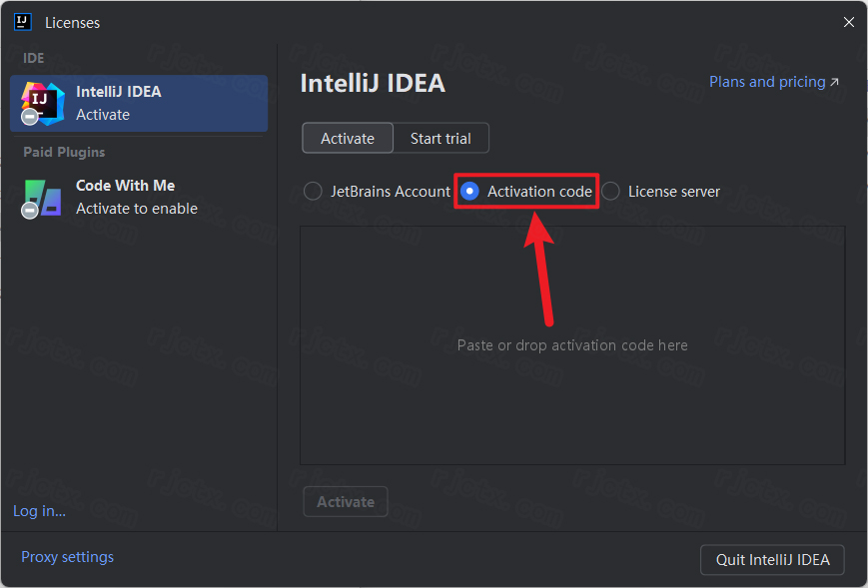Click the Log in... link

coord(39,511)
